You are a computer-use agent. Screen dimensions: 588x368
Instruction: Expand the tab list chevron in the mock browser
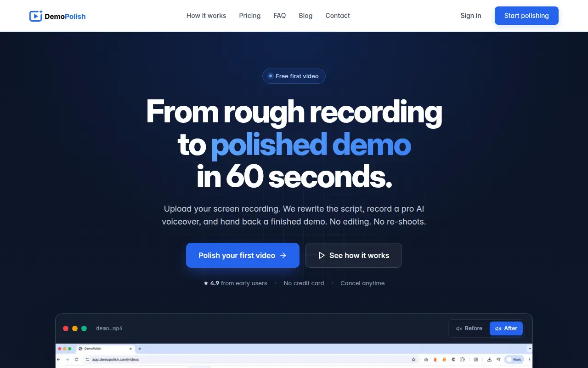pyautogui.click(x=530, y=349)
